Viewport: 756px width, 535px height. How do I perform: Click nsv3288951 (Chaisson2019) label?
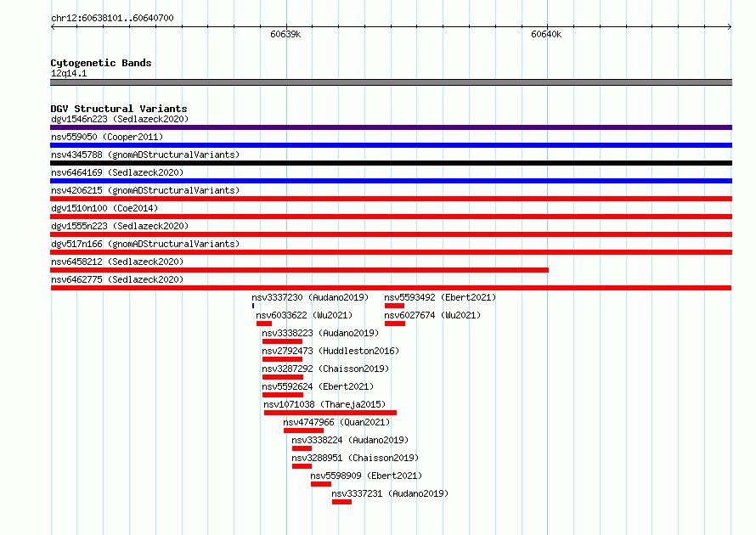(355, 458)
